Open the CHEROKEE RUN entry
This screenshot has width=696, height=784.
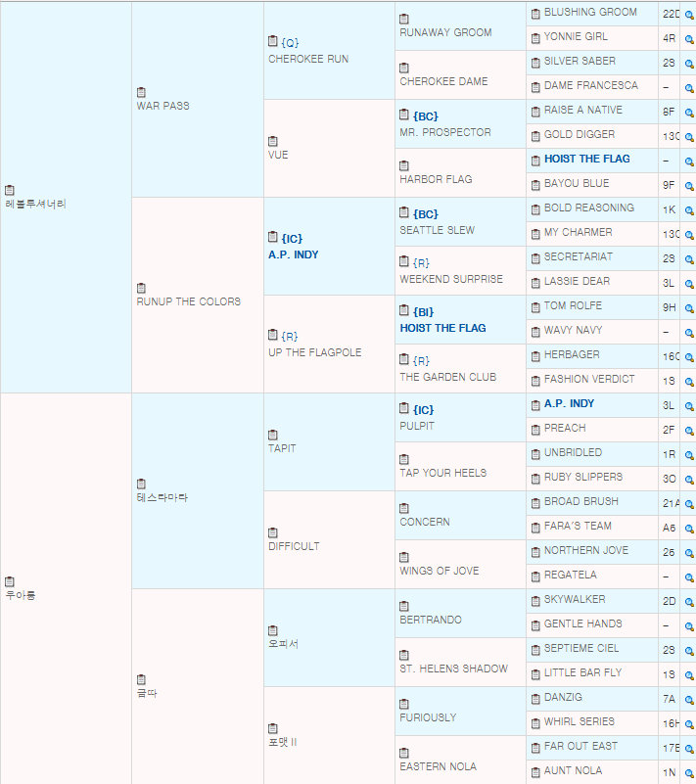[308, 59]
